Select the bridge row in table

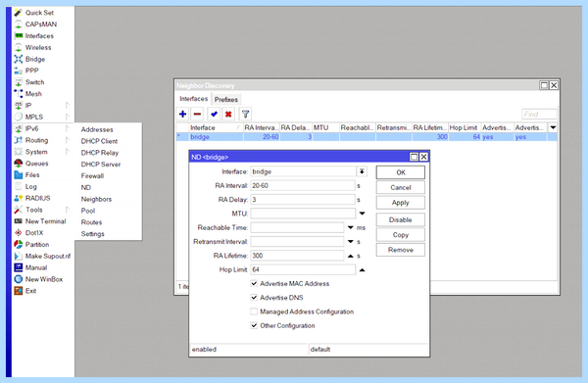coord(367,137)
